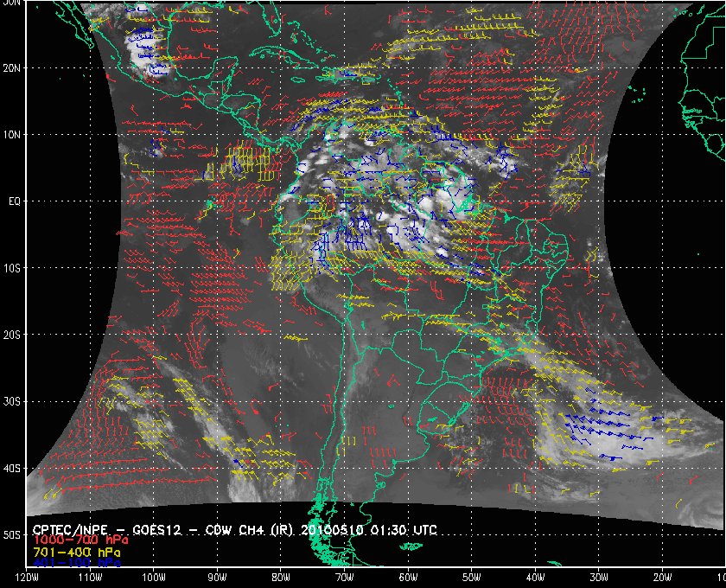Click the 40W longitude axis label
Image resolution: width=726 pixels, height=588 pixels.
[x=535, y=577]
